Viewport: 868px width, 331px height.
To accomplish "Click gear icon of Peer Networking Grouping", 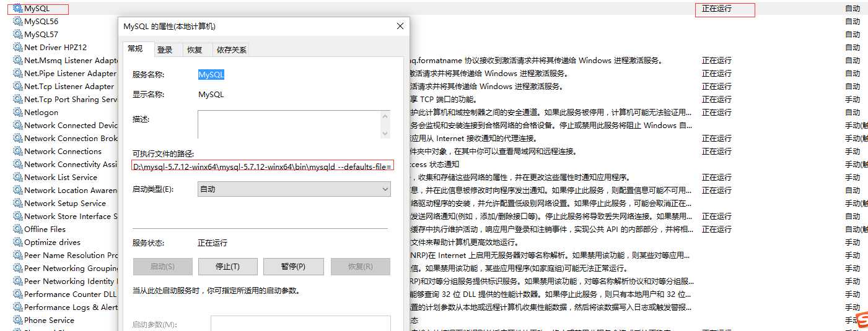I will tap(17, 269).
